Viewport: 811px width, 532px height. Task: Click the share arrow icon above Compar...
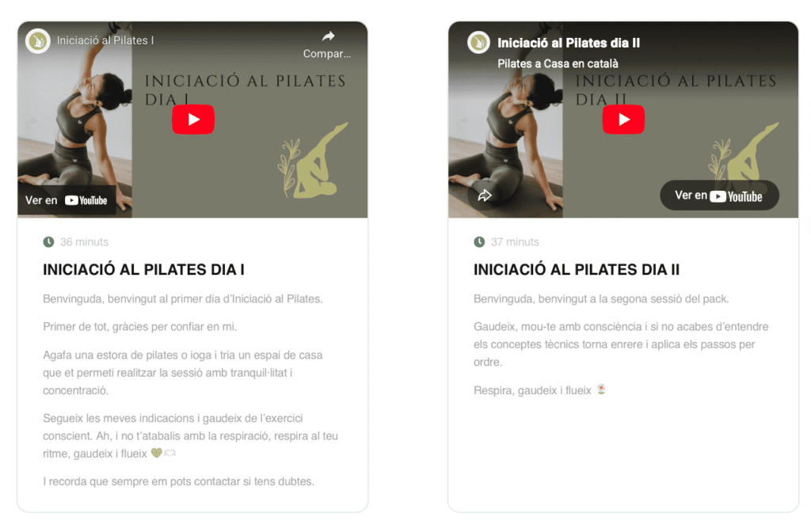(329, 36)
